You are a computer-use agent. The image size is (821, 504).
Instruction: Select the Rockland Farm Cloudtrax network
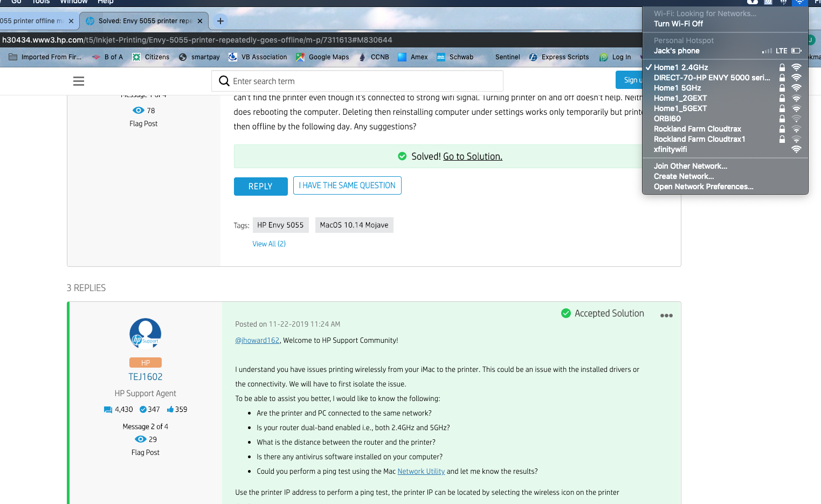(x=725, y=129)
